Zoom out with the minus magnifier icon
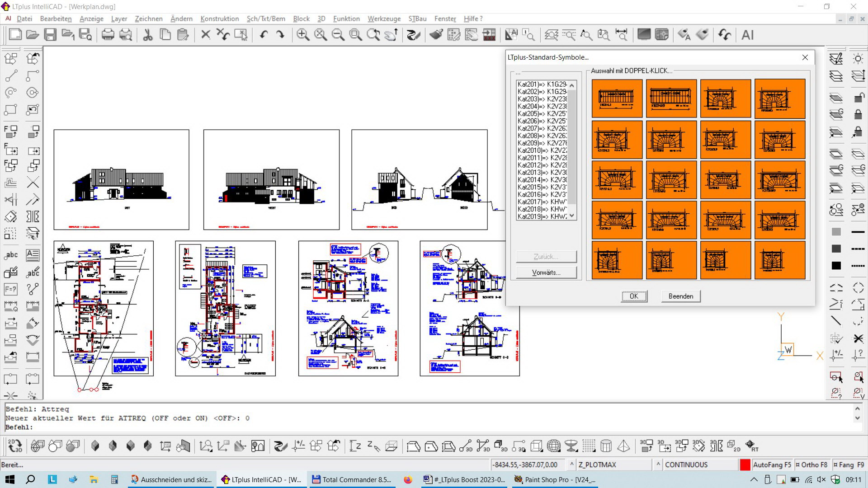The height and width of the screenshot is (488, 868). click(338, 35)
